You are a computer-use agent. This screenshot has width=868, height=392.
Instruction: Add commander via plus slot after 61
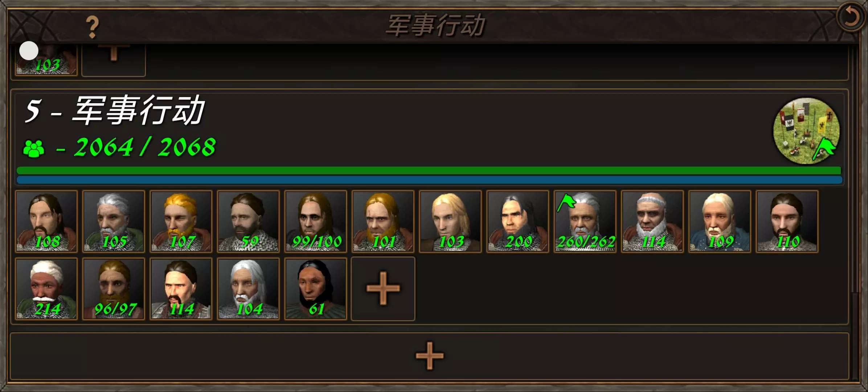click(x=383, y=289)
